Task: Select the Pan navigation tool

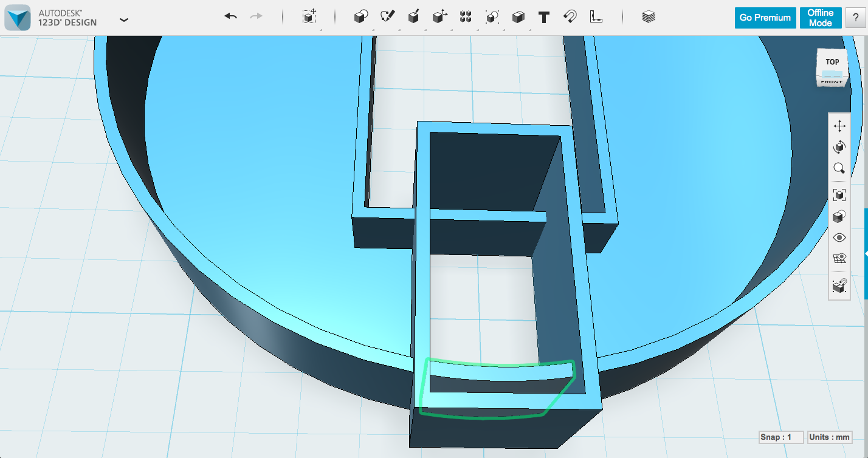Action: pyautogui.click(x=839, y=126)
